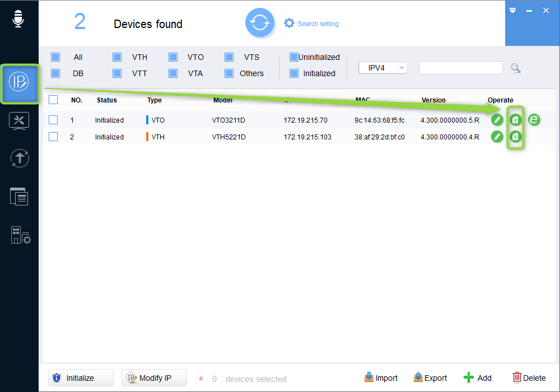Click the Modify IP button
Screen dimensions: 560x392
(x=155, y=377)
